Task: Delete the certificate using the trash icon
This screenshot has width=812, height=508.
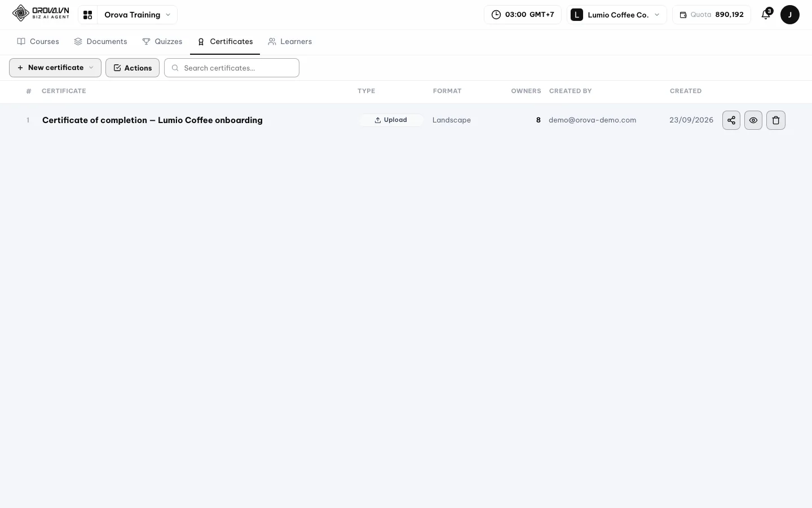Action: [x=776, y=120]
